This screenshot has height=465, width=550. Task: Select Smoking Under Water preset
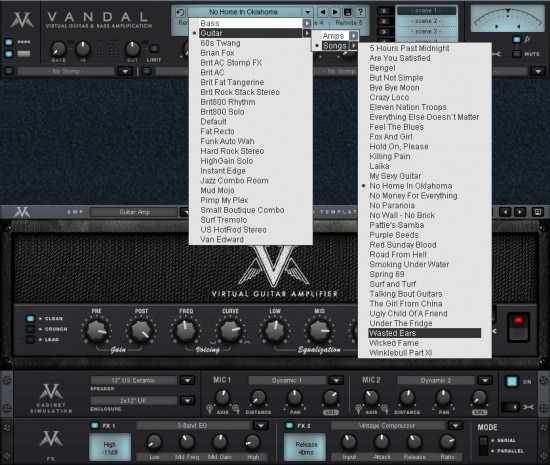409,264
